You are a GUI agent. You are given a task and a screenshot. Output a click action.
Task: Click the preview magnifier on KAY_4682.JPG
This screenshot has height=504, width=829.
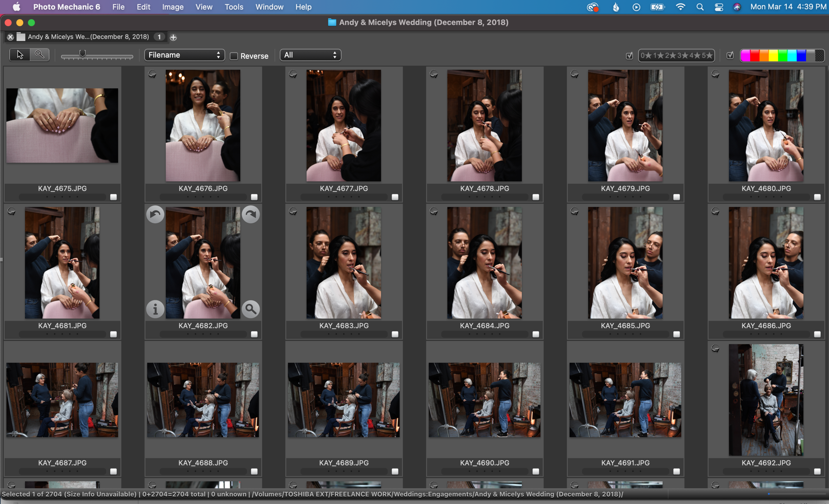[x=251, y=309]
